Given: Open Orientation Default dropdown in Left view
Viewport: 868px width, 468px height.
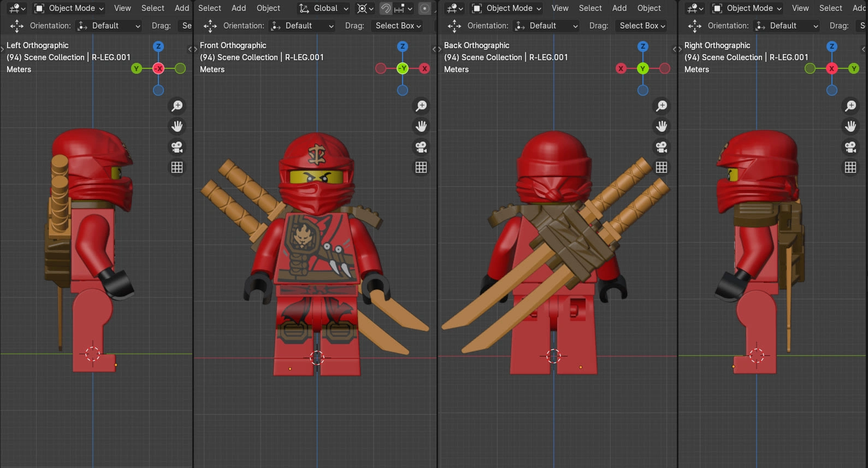Looking at the screenshot, I should pos(109,26).
